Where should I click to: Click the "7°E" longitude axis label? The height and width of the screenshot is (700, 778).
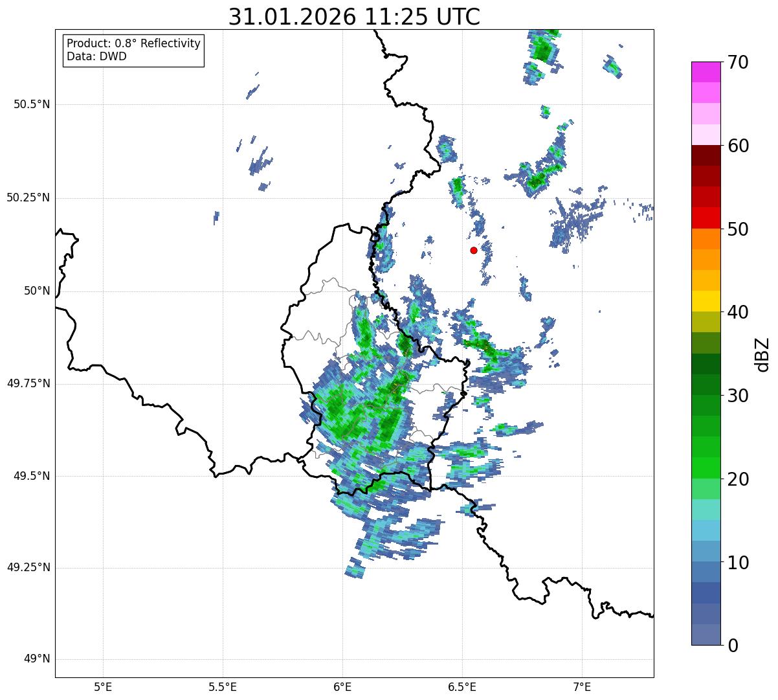point(582,687)
